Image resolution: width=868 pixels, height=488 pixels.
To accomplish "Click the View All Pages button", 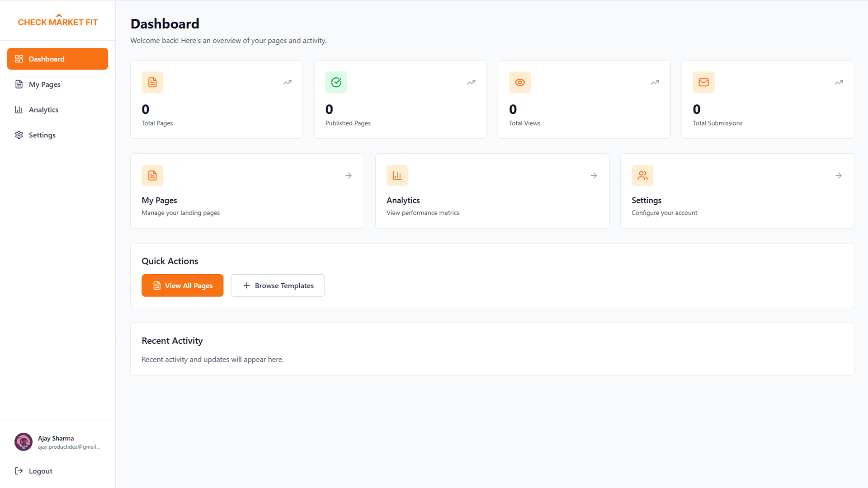I will (x=182, y=285).
